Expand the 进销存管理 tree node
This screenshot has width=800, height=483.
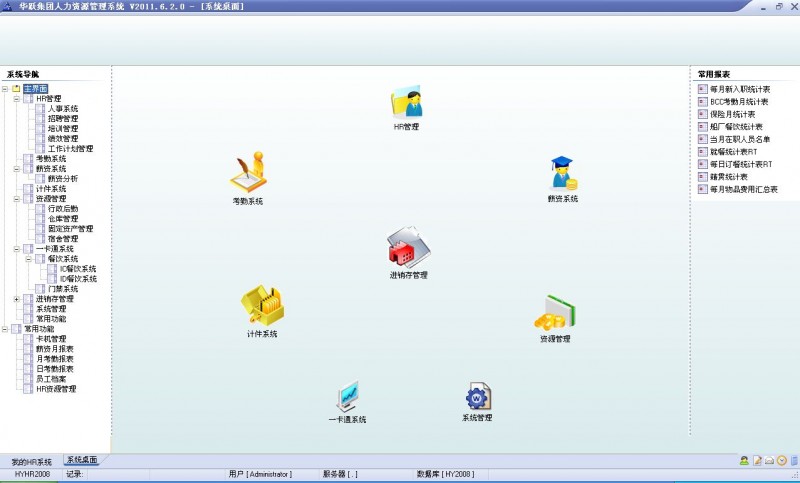[17, 299]
